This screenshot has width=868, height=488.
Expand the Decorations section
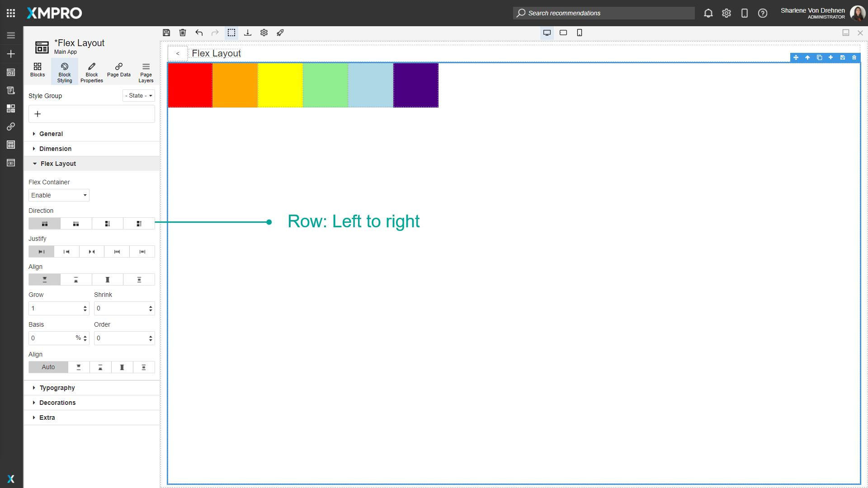tap(57, 402)
